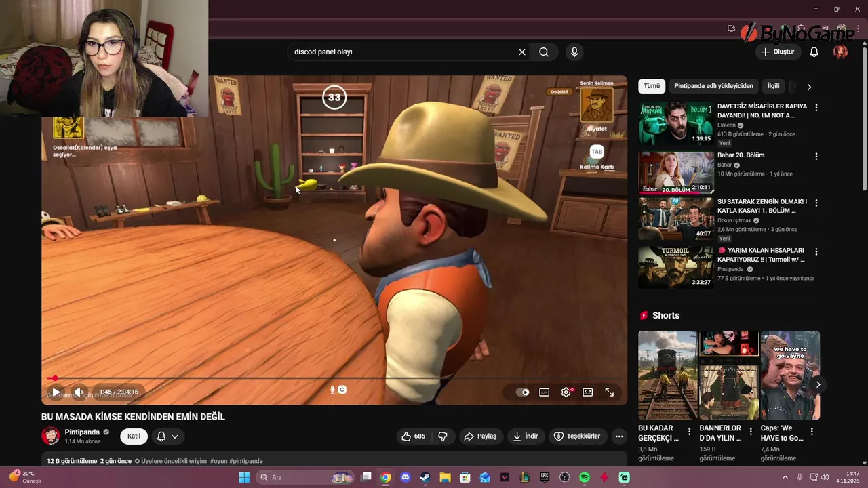The image size is (868, 488).
Task: Open File Explorer from the taskbar
Action: coord(445,477)
